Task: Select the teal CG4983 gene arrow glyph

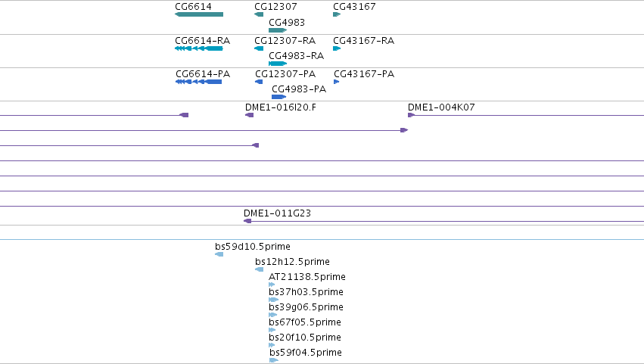Action: tap(278, 30)
